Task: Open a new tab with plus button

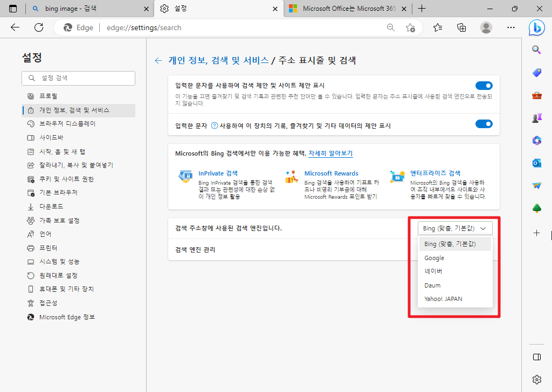Action: 422,9
